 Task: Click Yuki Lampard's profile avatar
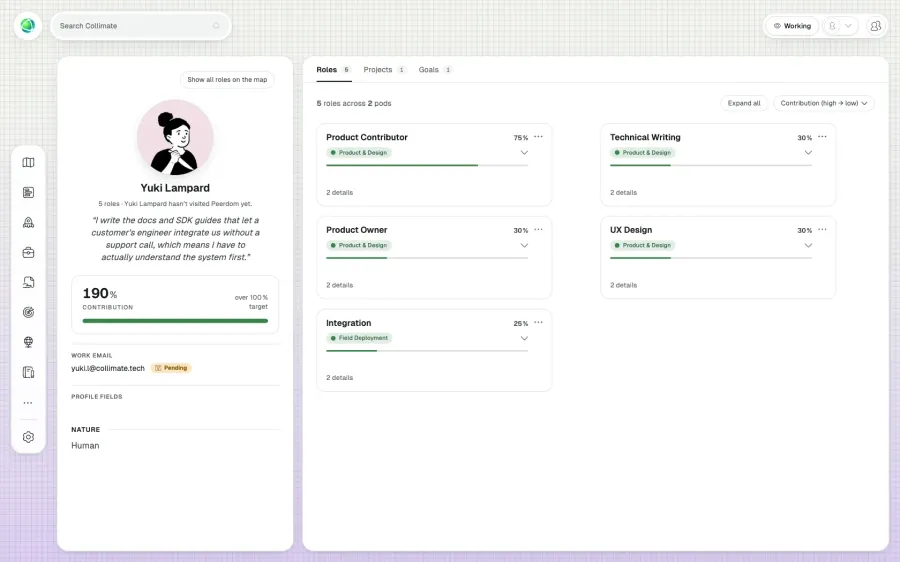point(175,138)
